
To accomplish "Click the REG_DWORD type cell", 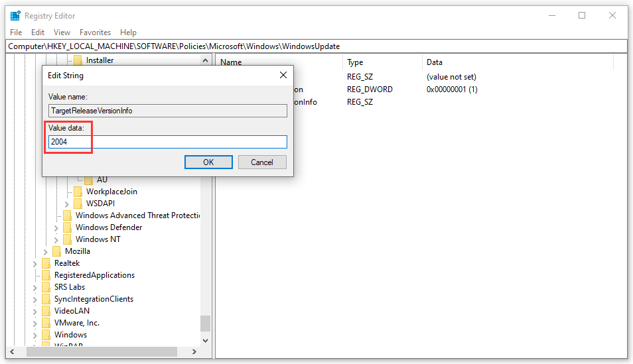I will pos(370,90).
